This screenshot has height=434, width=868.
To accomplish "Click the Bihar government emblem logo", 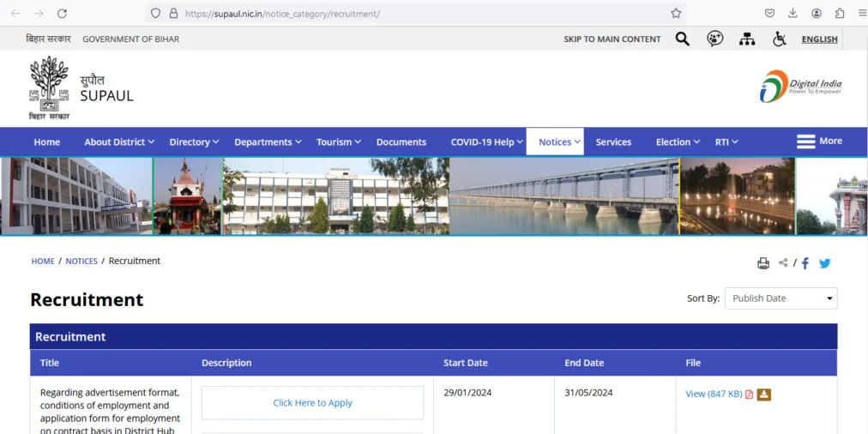I will coord(49,88).
